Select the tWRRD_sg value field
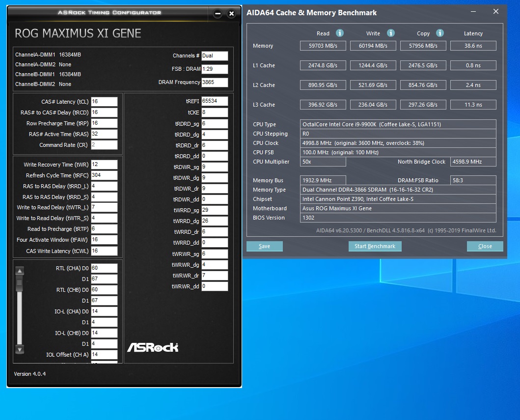This screenshot has height=420, width=520. tap(215, 210)
